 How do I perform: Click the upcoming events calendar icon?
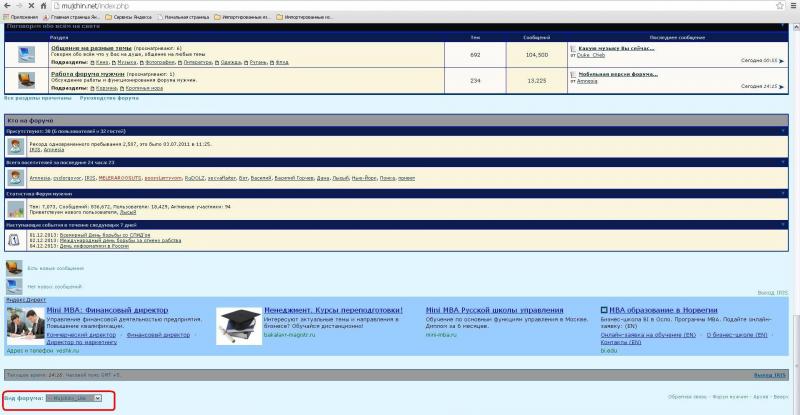16,238
